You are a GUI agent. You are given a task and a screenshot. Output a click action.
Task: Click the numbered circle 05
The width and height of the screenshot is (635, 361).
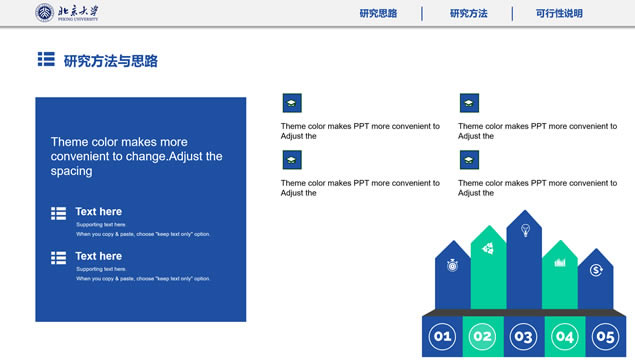(605, 336)
